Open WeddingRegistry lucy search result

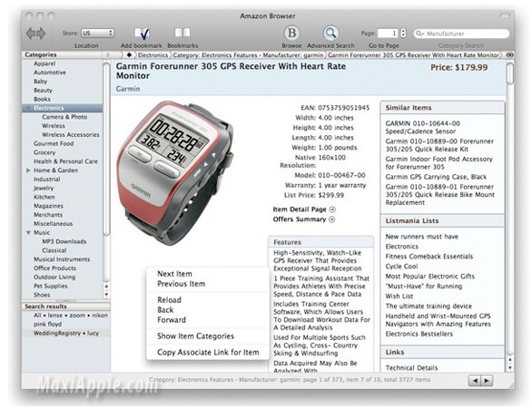point(66,334)
